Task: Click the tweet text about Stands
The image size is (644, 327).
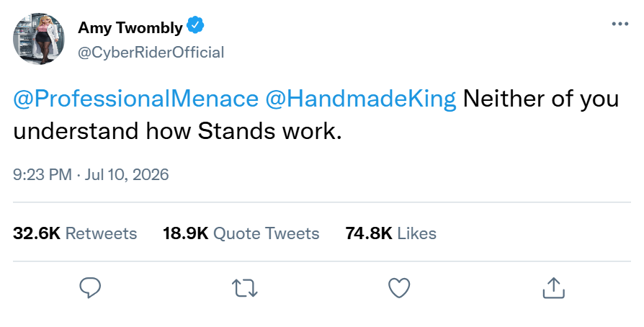Action: pos(316,115)
